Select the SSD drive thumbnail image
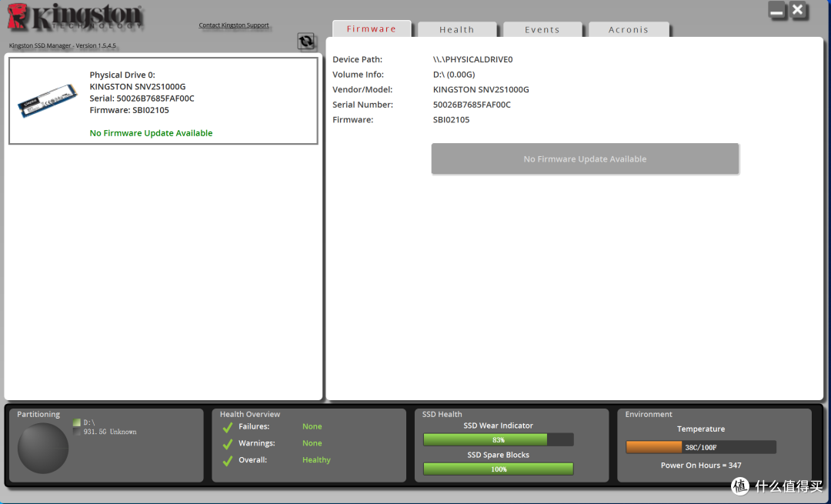Screen dimensions: 831x504 tap(47, 100)
